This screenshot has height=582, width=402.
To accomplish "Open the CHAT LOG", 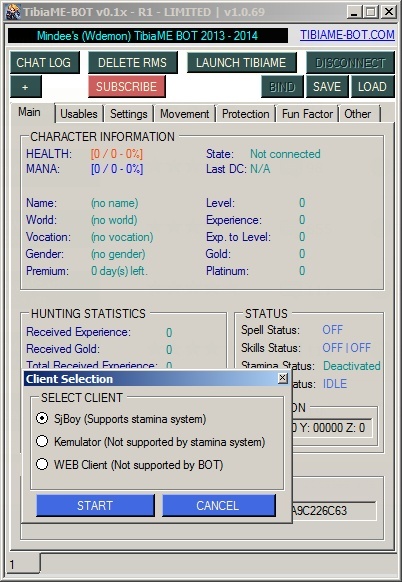I will pos(45,62).
